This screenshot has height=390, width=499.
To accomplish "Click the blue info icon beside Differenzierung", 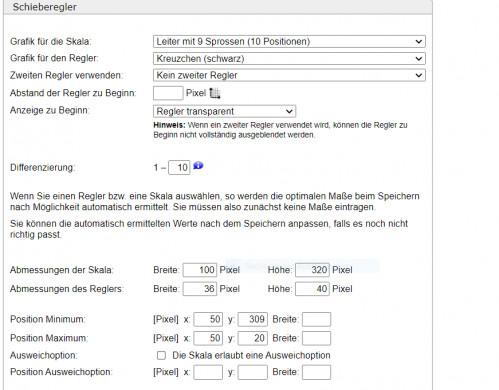I will click(198, 165).
